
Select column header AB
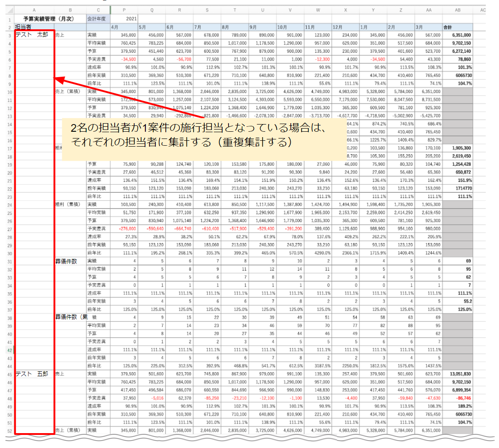click(x=457, y=9)
